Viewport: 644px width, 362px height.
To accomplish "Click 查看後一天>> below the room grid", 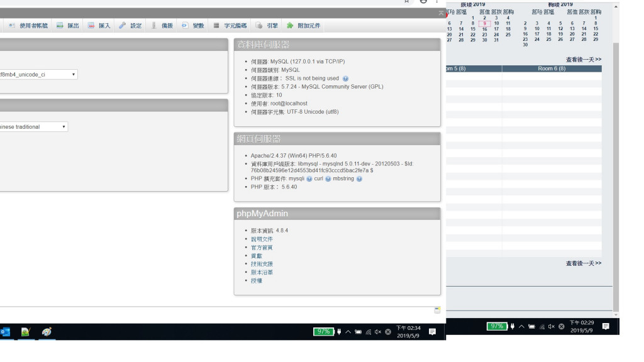I will 583,263.
